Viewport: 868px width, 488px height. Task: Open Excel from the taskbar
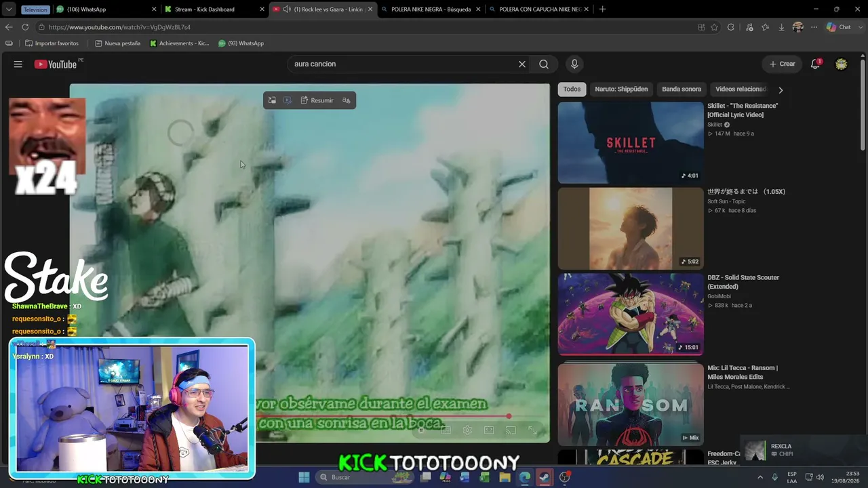tap(485, 477)
